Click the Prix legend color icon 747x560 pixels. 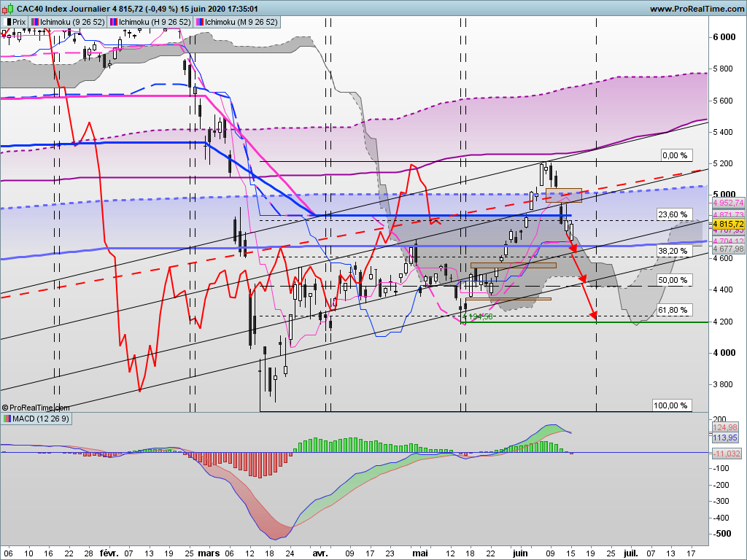pyautogui.click(x=7, y=23)
